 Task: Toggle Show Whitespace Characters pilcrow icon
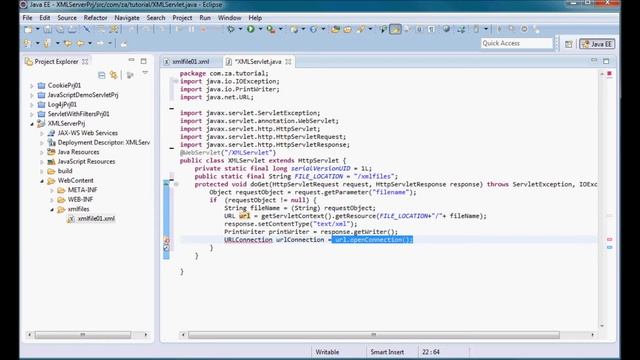[431, 29]
